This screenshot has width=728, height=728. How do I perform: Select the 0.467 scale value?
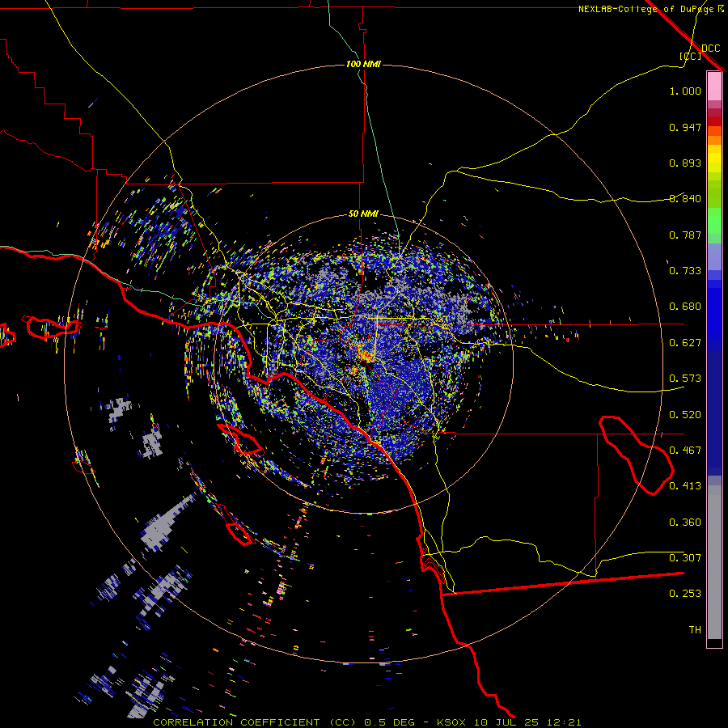pyautogui.click(x=685, y=451)
